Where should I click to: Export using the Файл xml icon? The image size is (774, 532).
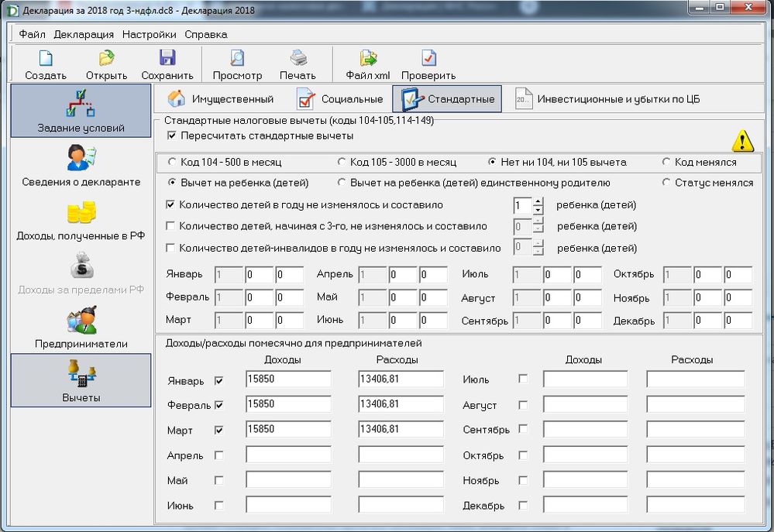(367, 59)
